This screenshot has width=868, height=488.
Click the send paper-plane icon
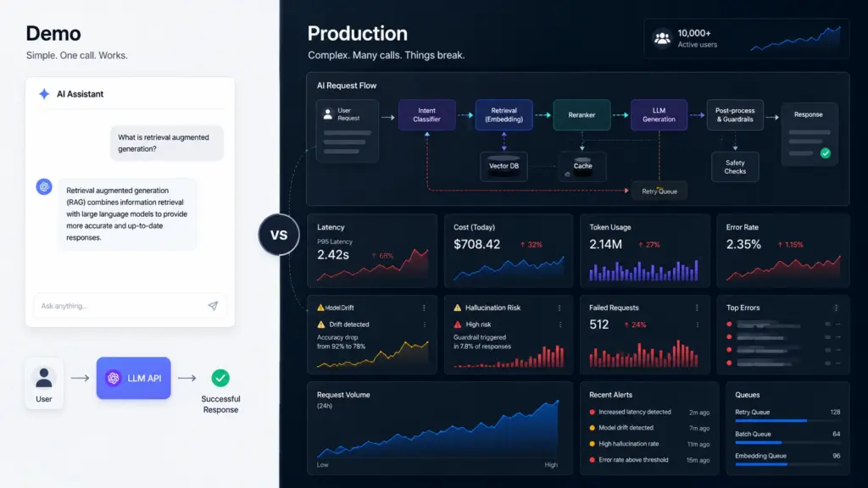[213, 306]
